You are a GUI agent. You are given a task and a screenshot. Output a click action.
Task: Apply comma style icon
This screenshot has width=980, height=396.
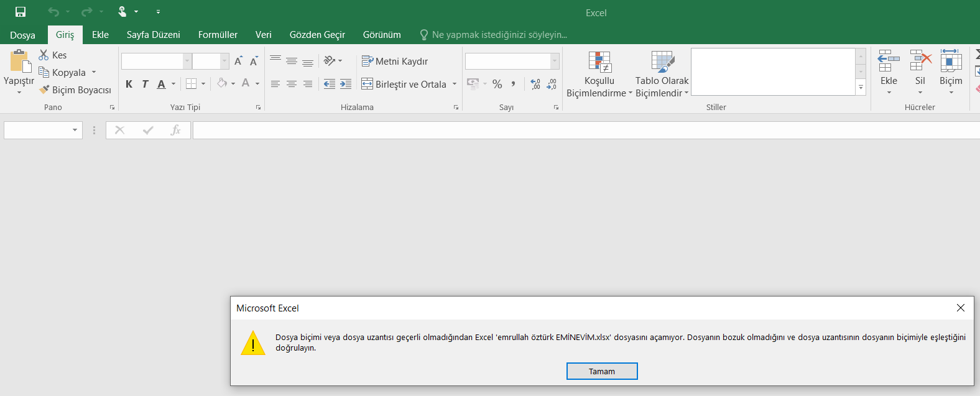click(514, 84)
